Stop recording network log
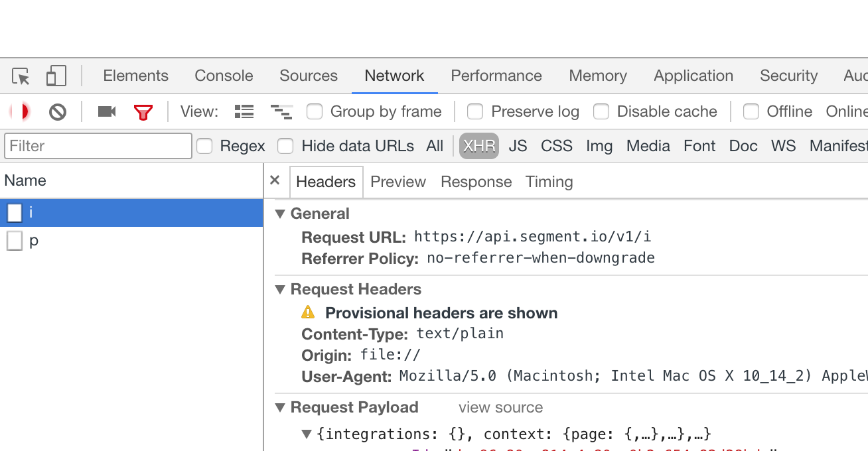The image size is (868, 451). (x=21, y=111)
